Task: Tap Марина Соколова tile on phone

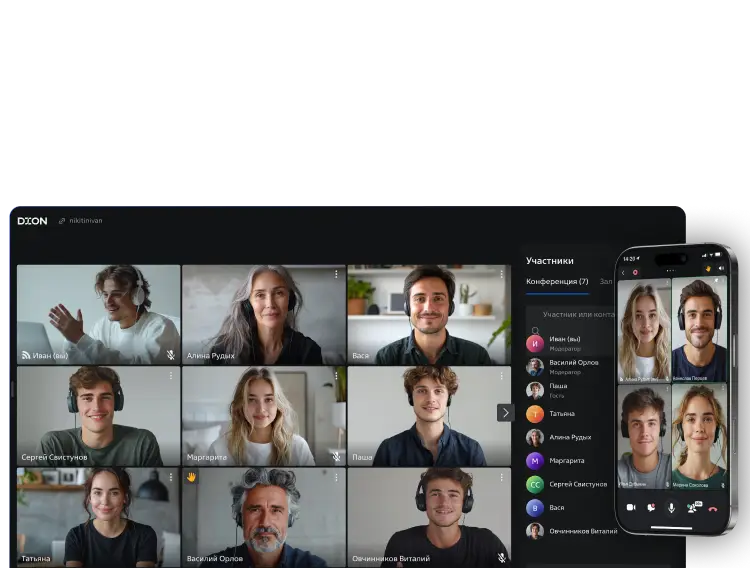Action: 699,436
